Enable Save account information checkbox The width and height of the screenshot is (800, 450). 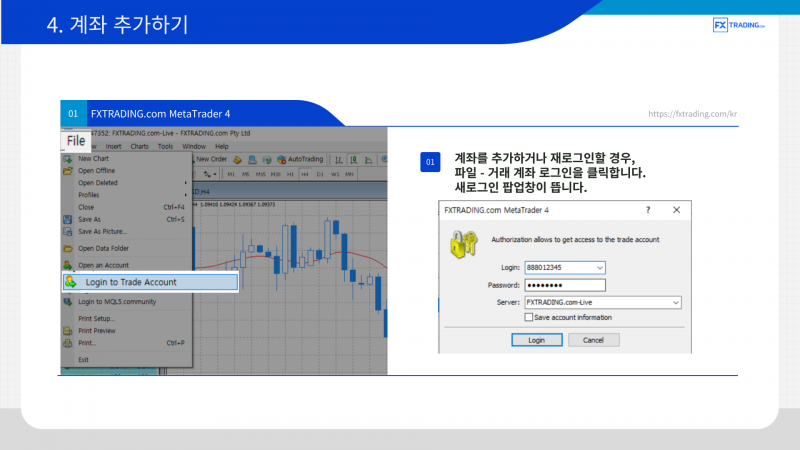[x=529, y=317]
